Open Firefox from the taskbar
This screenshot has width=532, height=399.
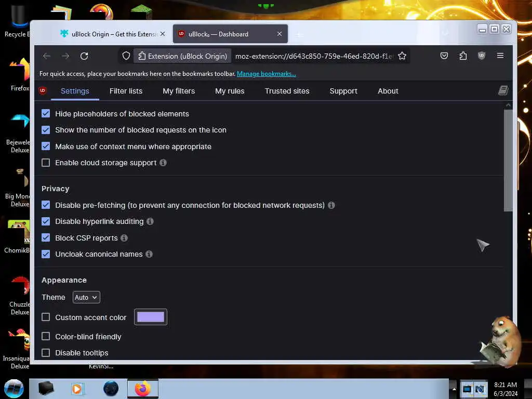(x=143, y=389)
